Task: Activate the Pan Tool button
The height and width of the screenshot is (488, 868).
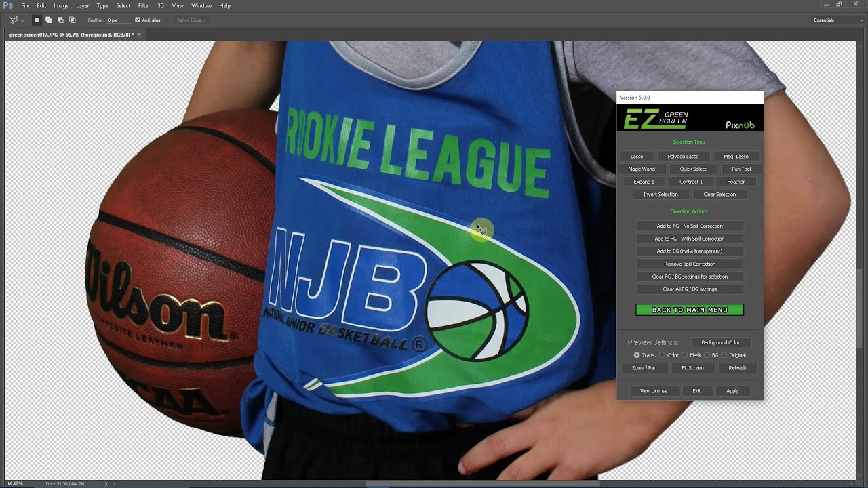Action: 741,169
